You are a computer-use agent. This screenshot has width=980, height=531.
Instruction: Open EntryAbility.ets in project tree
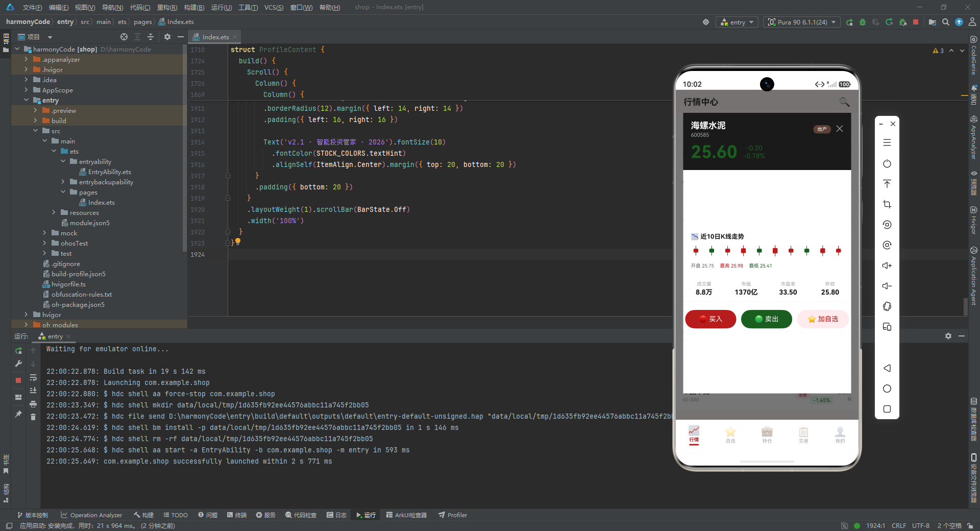coord(105,172)
